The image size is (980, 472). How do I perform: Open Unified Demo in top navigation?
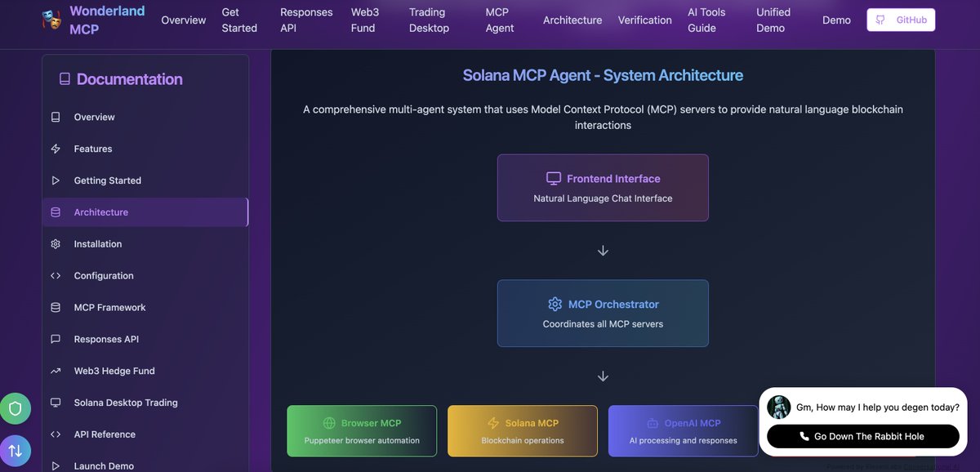tap(773, 20)
